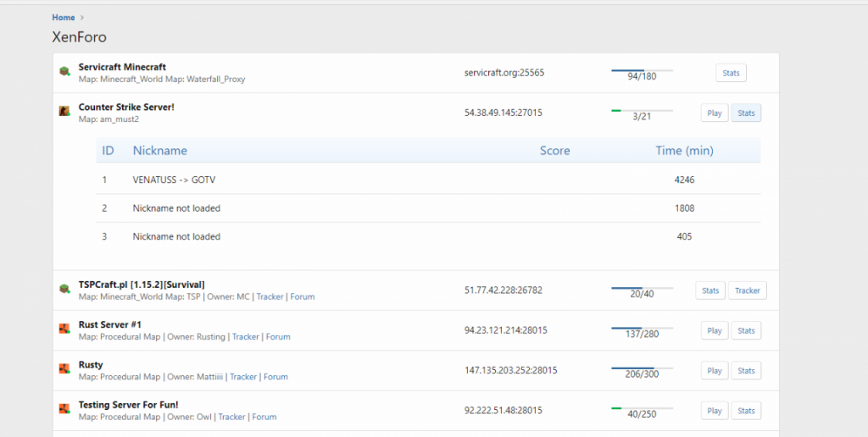Image resolution: width=868 pixels, height=437 pixels.
Task: Open Stats for Servicraft Minecraft
Action: click(x=731, y=73)
